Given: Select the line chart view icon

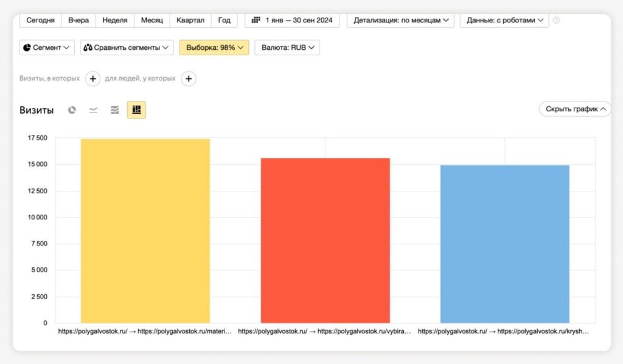Looking at the screenshot, I should coord(93,110).
